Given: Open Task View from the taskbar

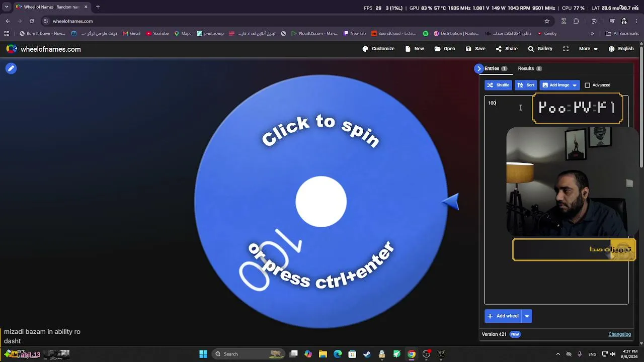Looking at the screenshot, I should pyautogui.click(x=294, y=354).
